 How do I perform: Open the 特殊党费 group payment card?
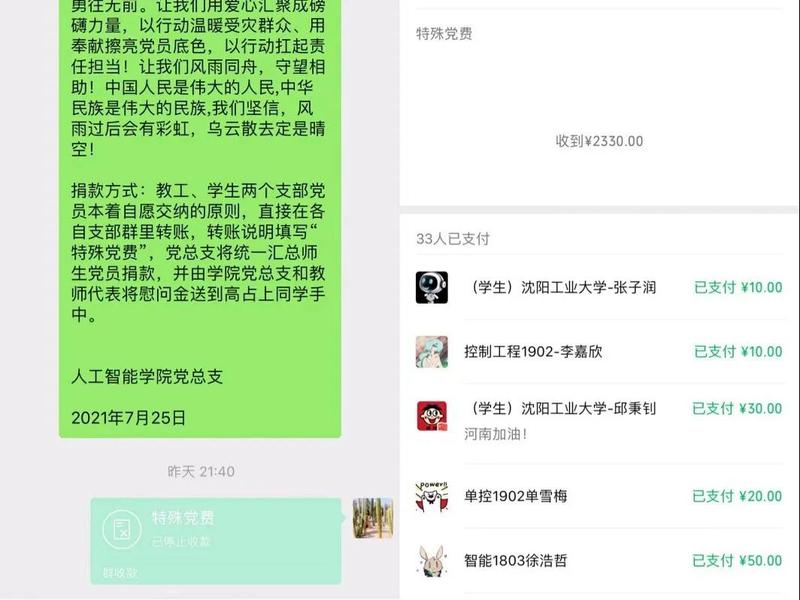tap(216, 541)
